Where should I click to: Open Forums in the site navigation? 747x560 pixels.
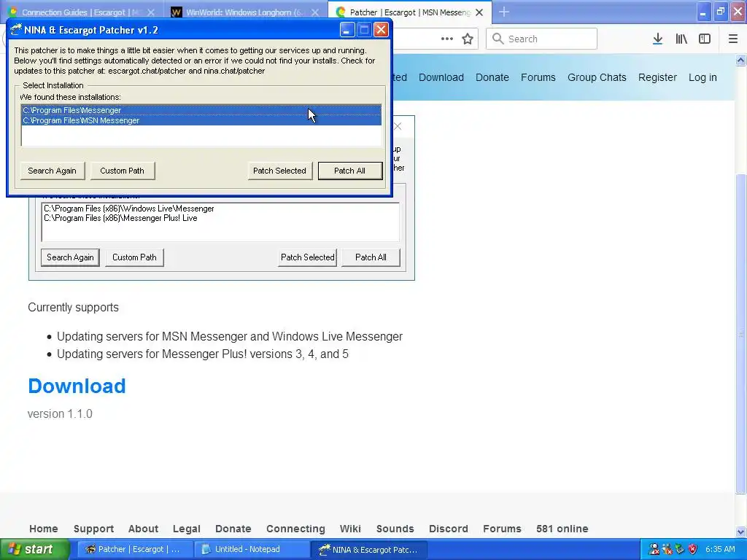538,77
